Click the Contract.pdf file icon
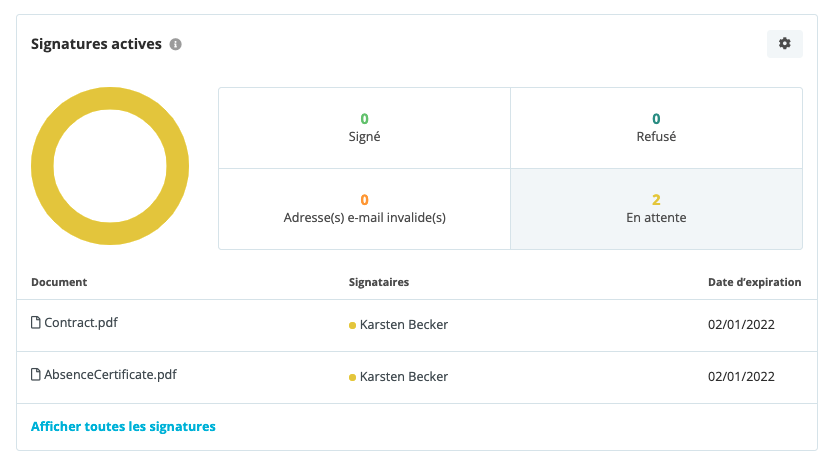The height and width of the screenshot is (468, 831). pyautogui.click(x=36, y=322)
